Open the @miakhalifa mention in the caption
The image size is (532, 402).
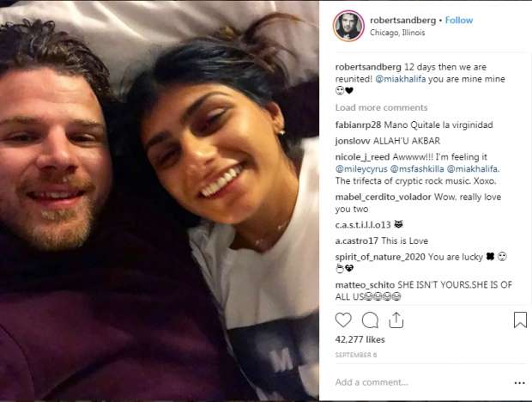[x=401, y=79]
